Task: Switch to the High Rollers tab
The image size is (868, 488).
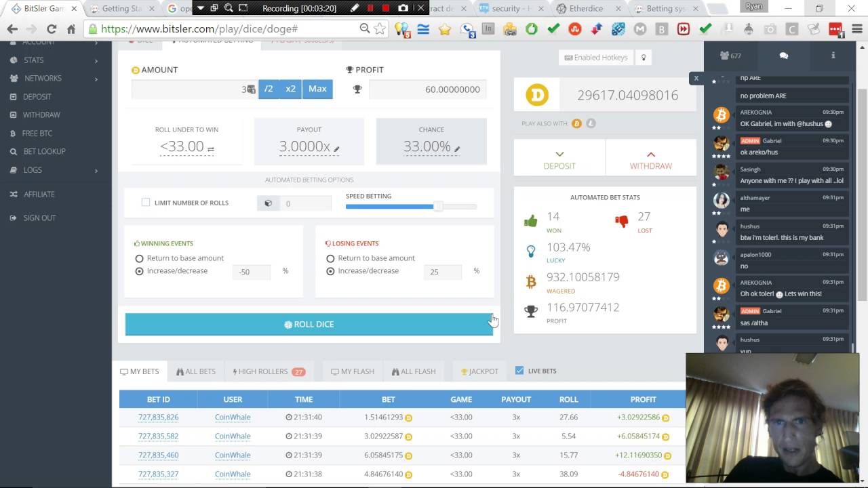Action: 269,371
